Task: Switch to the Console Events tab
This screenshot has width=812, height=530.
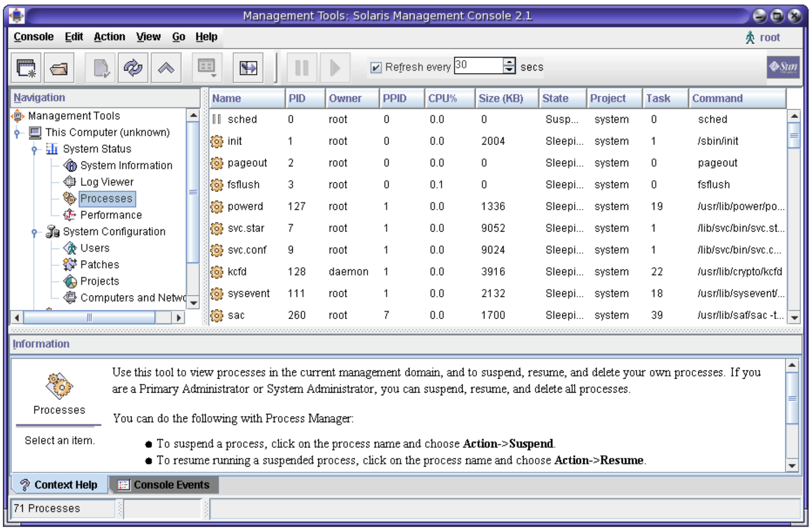Action: click(164, 485)
